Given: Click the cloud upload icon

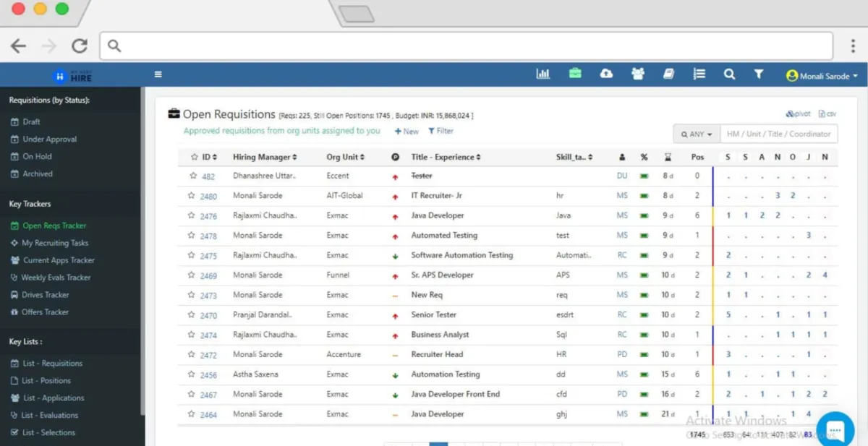Looking at the screenshot, I should (x=606, y=74).
